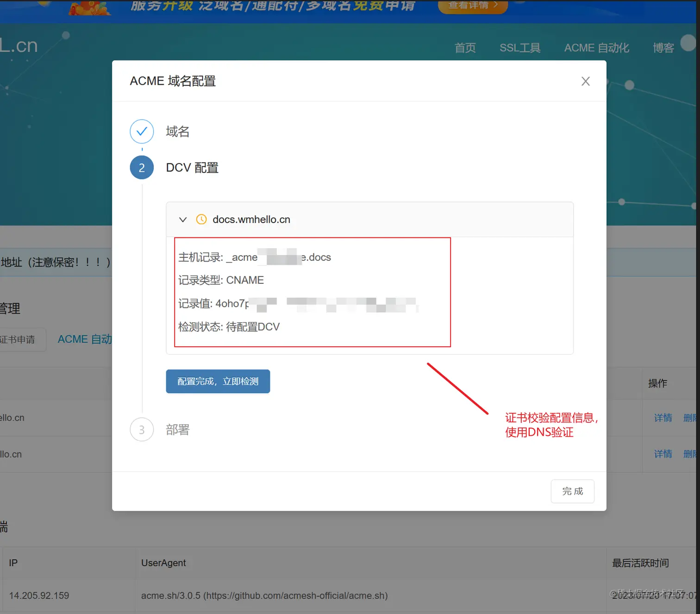
Task: Open the 首页 navigation item
Action: click(465, 48)
